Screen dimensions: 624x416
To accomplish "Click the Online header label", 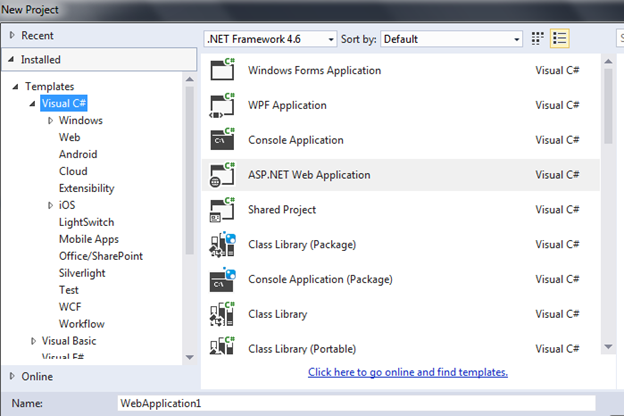I will pyautogui.click(x=37, y=376).
